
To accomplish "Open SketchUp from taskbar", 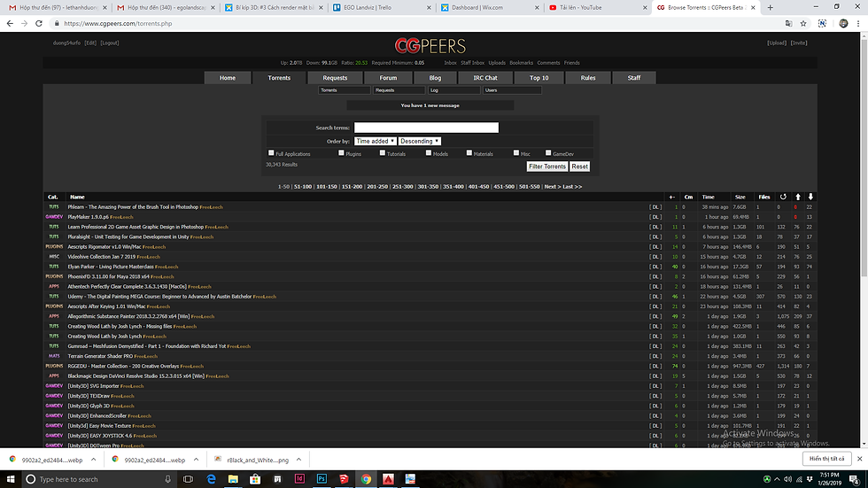I will (x=344, y=479).
